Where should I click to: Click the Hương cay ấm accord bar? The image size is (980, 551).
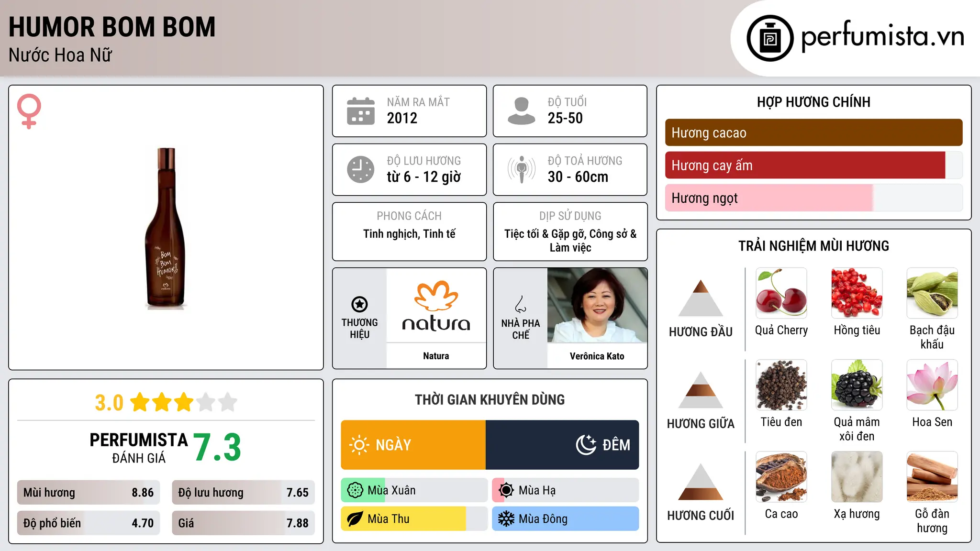(813, 165)
